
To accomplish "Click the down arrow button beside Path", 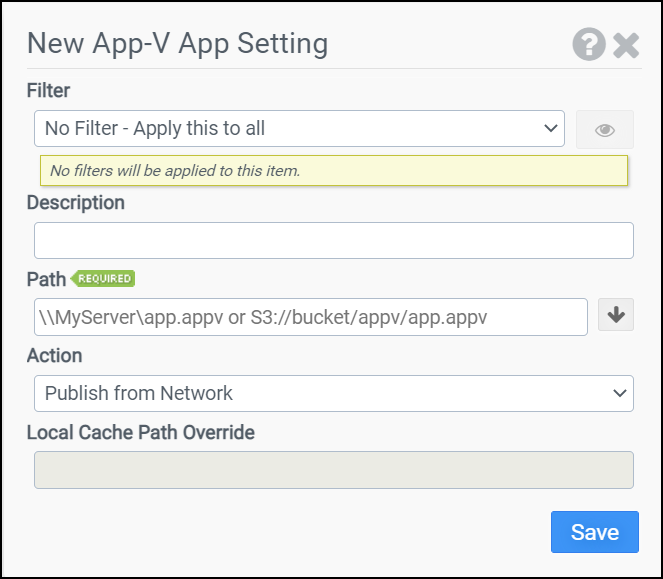I will 615,315.
